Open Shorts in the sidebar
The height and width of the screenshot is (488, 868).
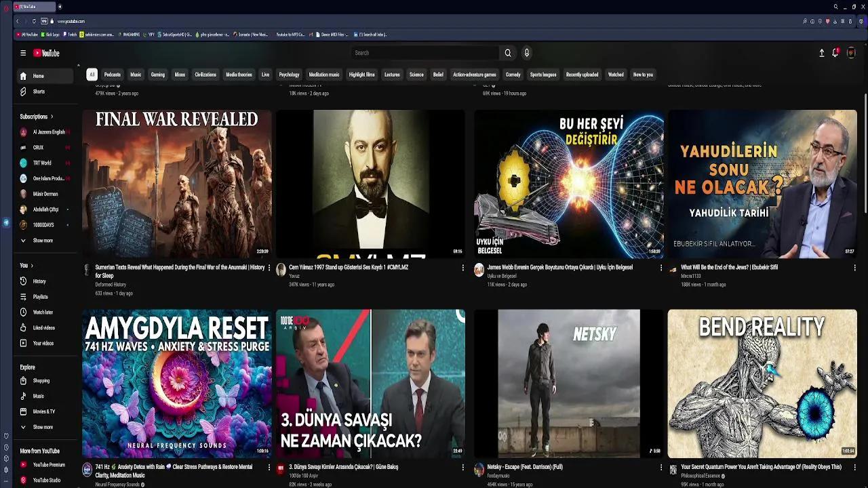[x=45, y=91]
